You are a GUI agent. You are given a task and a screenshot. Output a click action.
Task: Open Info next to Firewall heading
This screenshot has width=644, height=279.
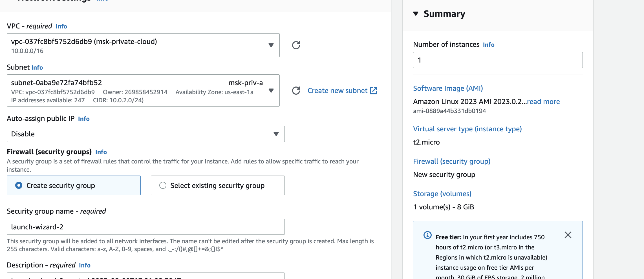[101, 152]
